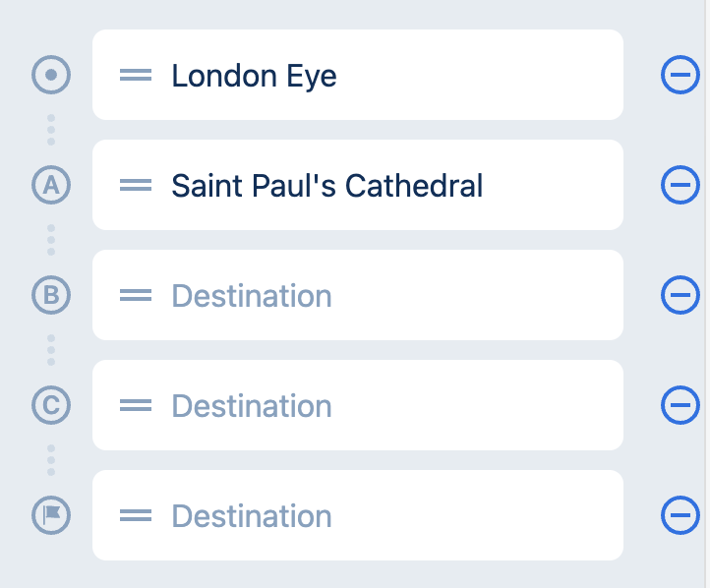Grab Saint Paul's Cathedral reorder handle
710x588 pixels.
tap(136, 185)
